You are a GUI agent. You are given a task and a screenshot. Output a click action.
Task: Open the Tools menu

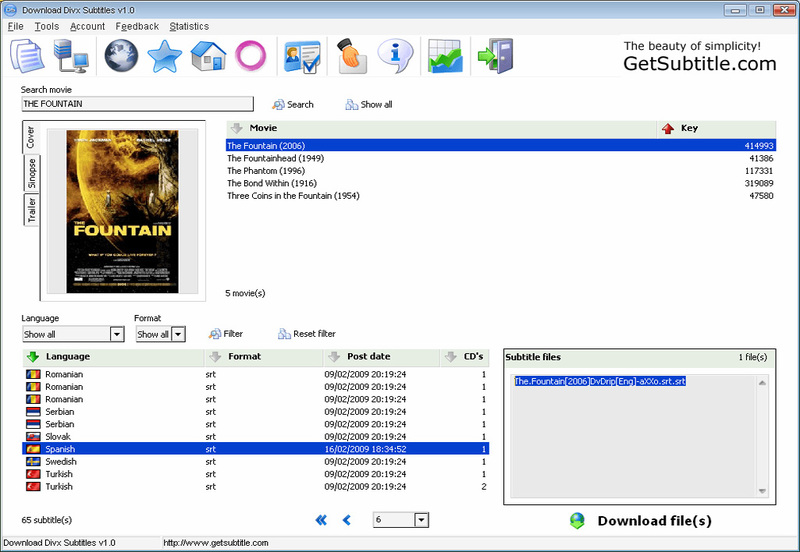point(46,26)
